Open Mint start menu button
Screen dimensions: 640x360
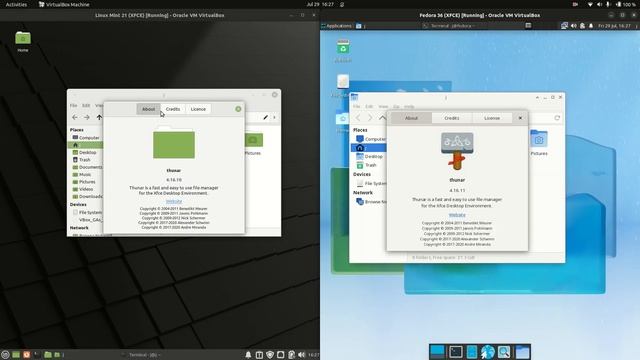click(x=5, y=355)
